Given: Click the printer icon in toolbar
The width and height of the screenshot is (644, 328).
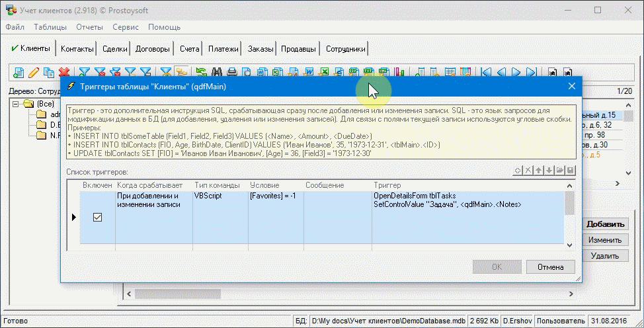Looking at the screenshot, I should (232, 72).
